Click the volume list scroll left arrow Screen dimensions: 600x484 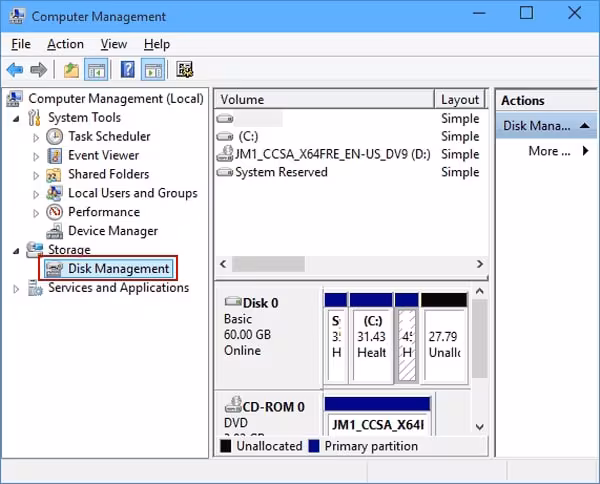pyautogui.click(x=223, y=264)
